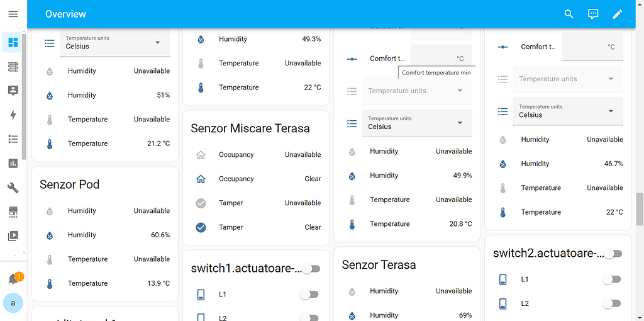This screenshot has width=644, height=321.
Task: Open the hamburger sidebar menu
Action: click(x=13, y=14)
